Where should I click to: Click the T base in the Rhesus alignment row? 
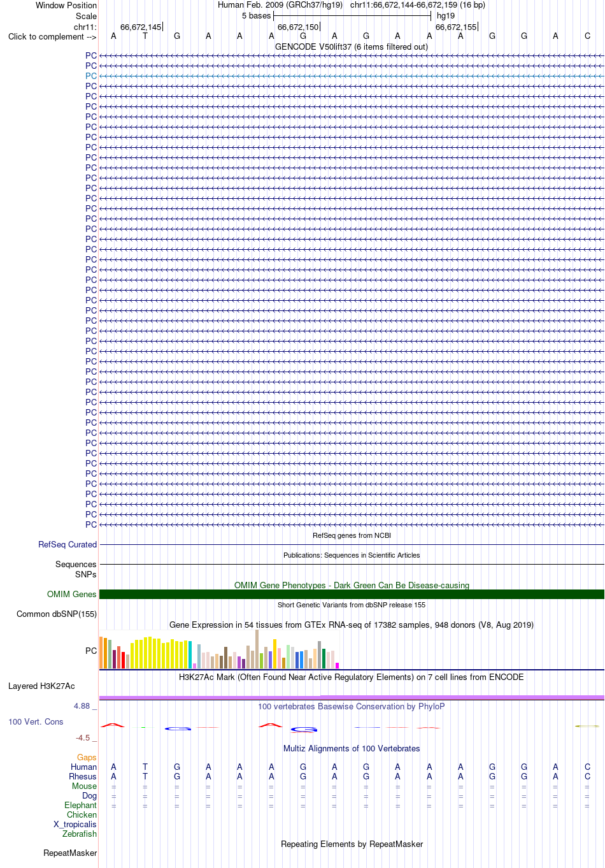click(x=145, y=776)
